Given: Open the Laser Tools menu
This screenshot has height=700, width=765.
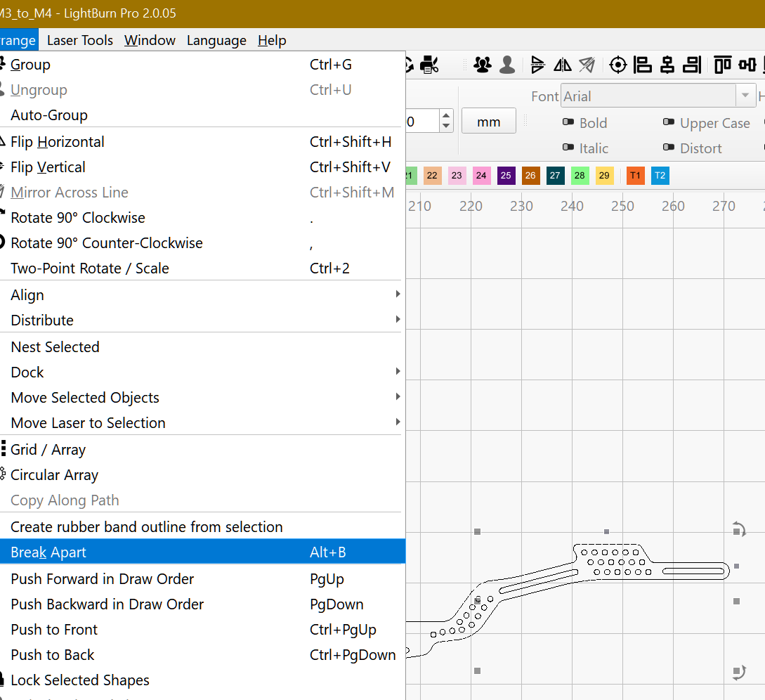Looking at the screenshot, I should [x=79, y=40].
